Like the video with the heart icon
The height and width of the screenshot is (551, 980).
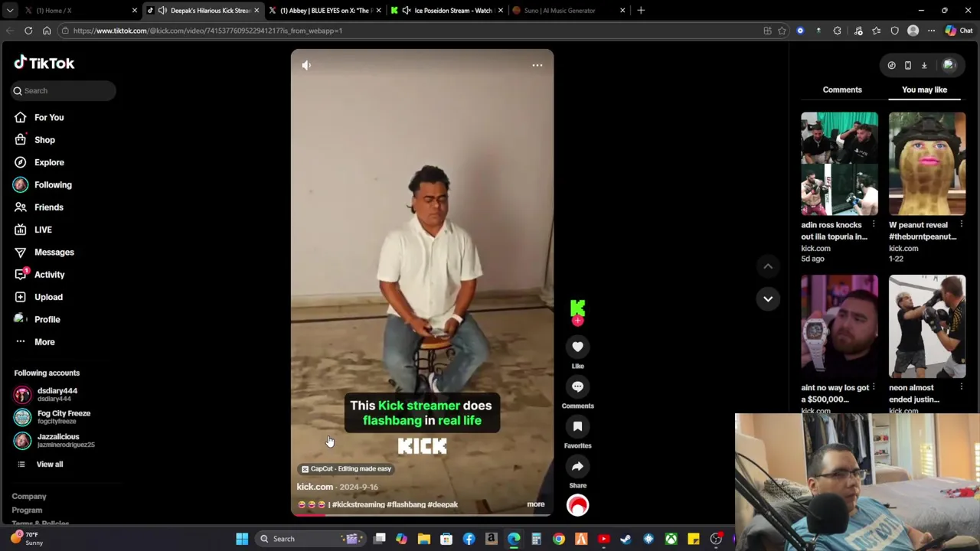tap(577, 347)
